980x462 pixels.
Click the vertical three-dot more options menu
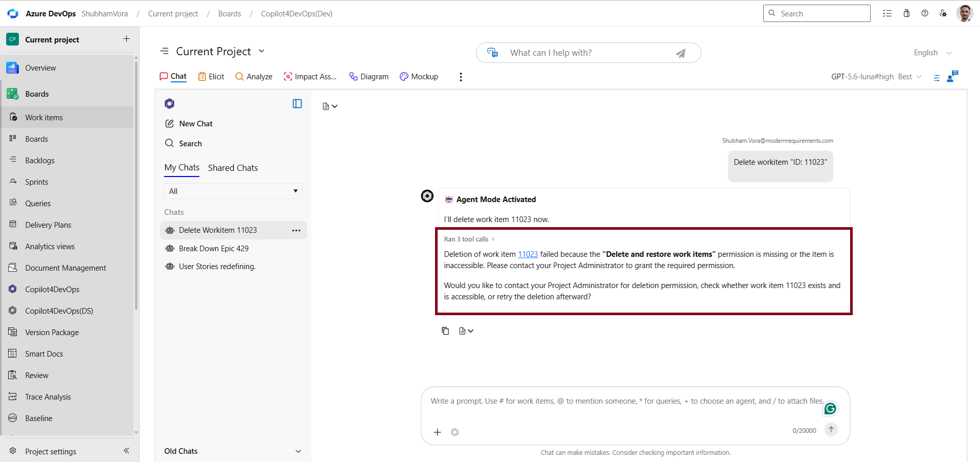(x=461, y=77)
